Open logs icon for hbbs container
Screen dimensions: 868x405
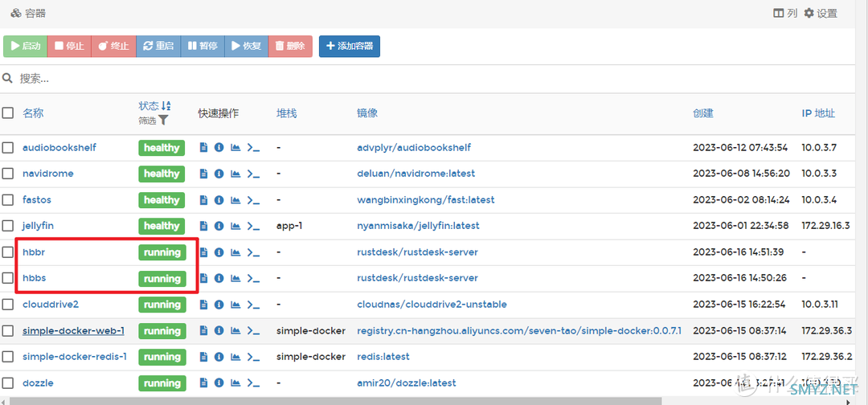point(203,278)
